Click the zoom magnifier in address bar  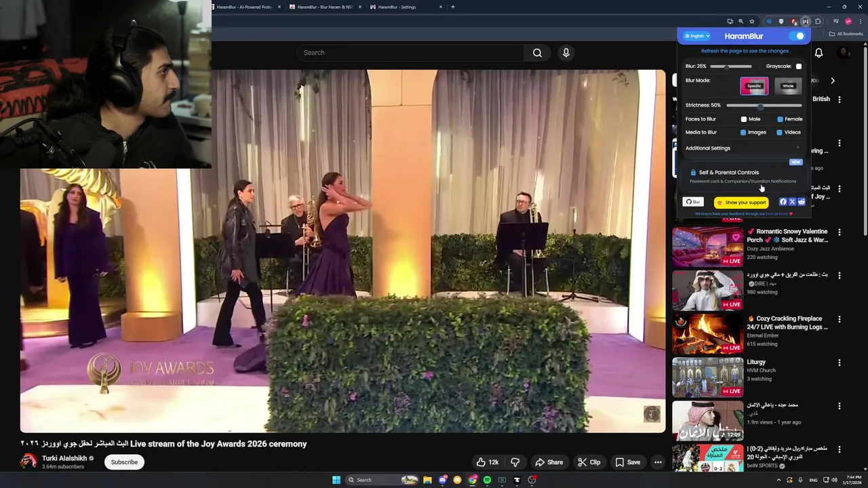pos(741,22)
